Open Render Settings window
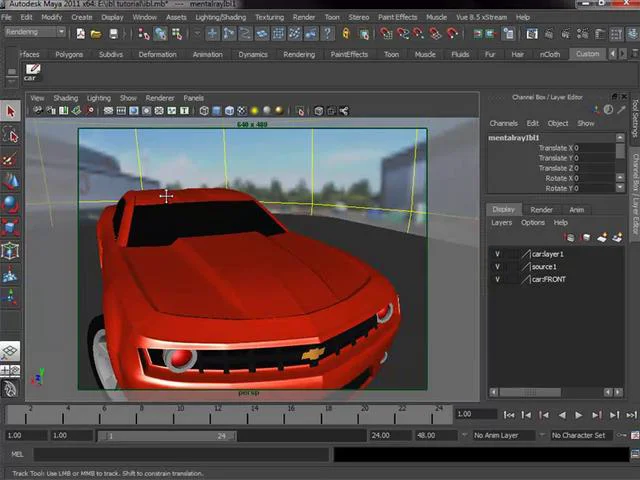This screenshot has height=480, width=640. [582, 33]
